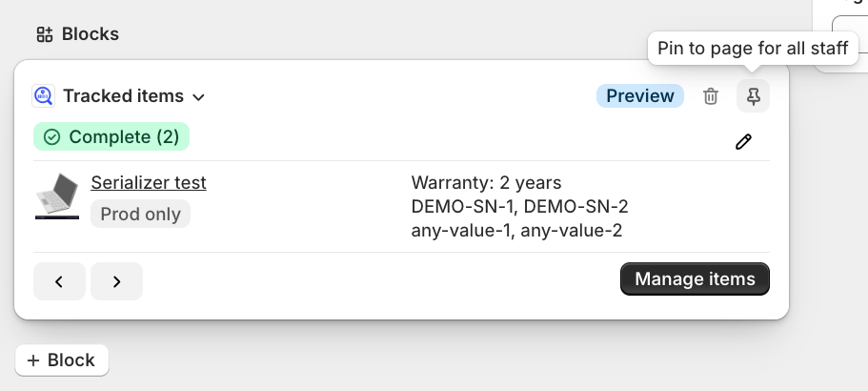Add a new block with + Block
The image size is (868, 391).
(61, 360)
